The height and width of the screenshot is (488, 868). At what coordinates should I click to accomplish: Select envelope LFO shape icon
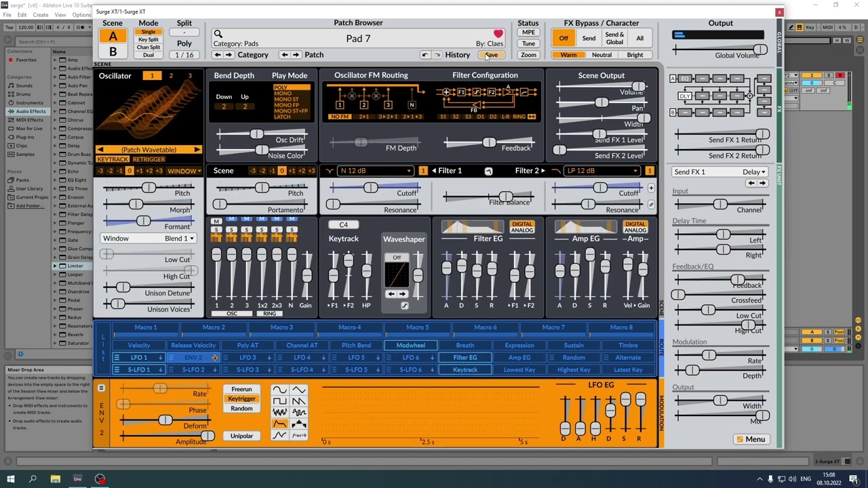(x=279, y=424)
